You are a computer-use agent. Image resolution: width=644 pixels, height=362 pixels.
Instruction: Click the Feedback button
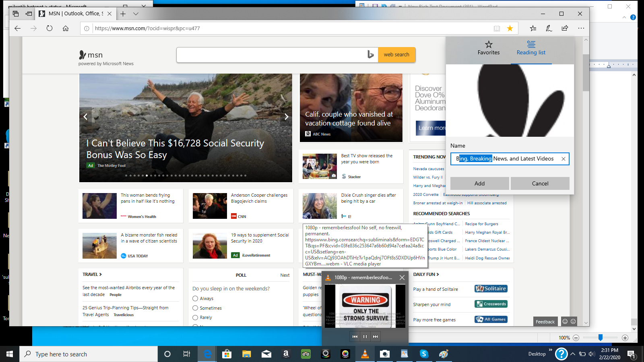point(545,322)
